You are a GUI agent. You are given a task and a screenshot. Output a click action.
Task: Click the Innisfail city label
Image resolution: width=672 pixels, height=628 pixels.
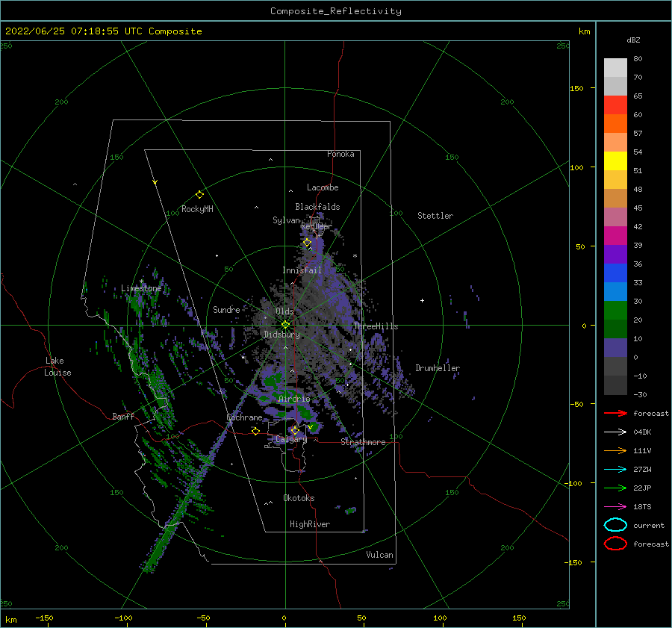(302, 270)
